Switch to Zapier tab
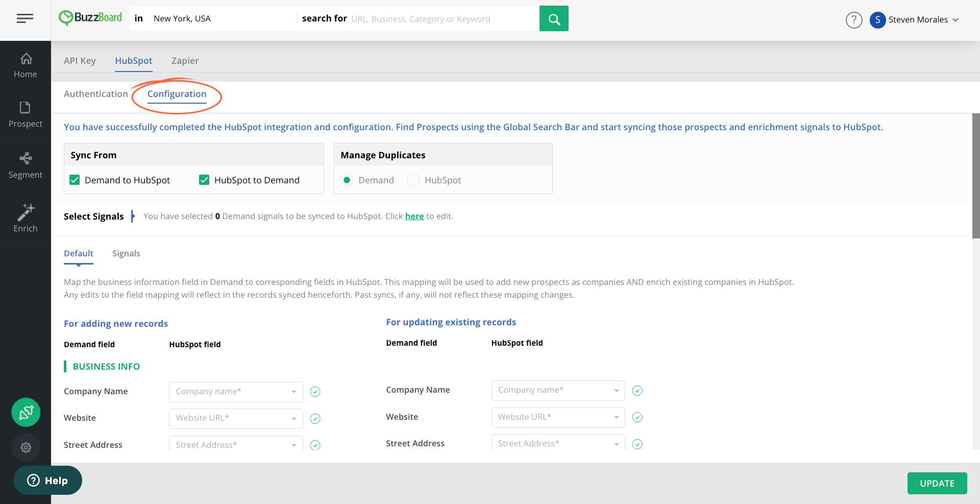This screenshot has width=980, height=504. tap(185, 61)
